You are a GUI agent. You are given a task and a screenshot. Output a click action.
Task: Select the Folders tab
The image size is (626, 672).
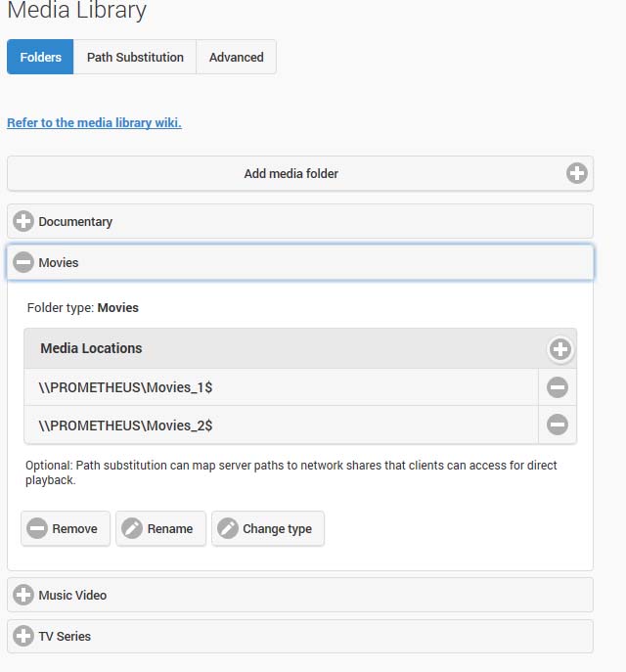(x=40, y=57)
